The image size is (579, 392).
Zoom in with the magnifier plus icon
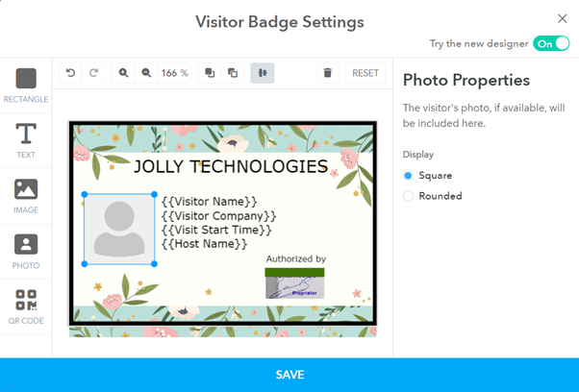tap(123, 73)
